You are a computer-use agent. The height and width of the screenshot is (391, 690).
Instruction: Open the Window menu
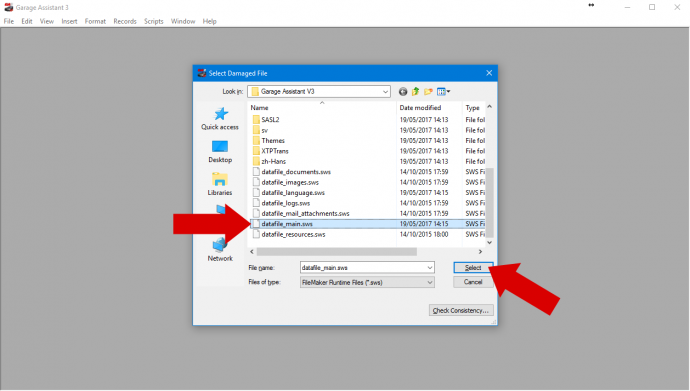pos(183,21)
